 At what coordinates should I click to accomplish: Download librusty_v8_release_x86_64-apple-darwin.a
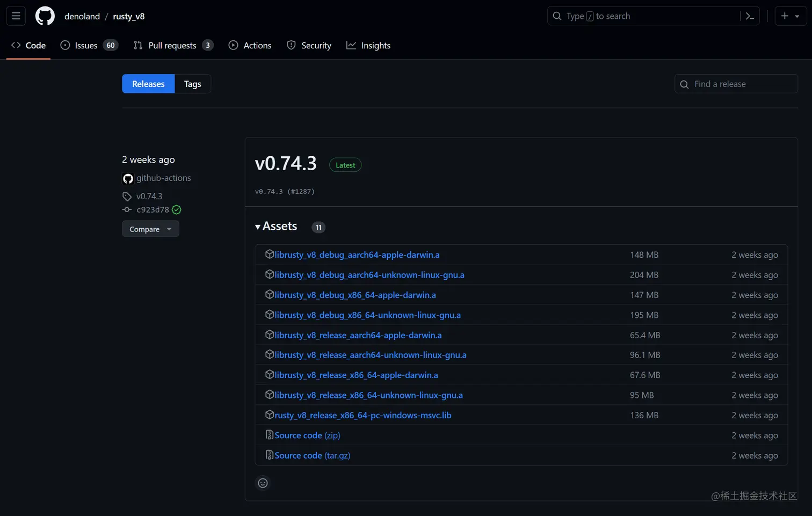[356, 375]
